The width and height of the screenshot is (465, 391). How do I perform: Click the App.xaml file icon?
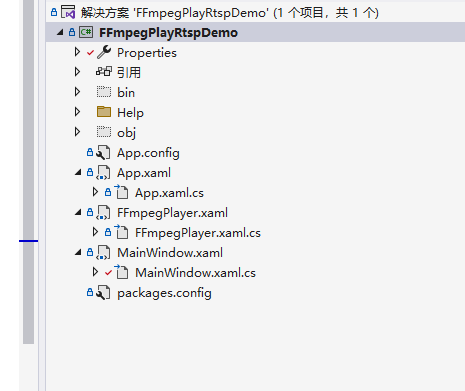[x=103, y=173]
